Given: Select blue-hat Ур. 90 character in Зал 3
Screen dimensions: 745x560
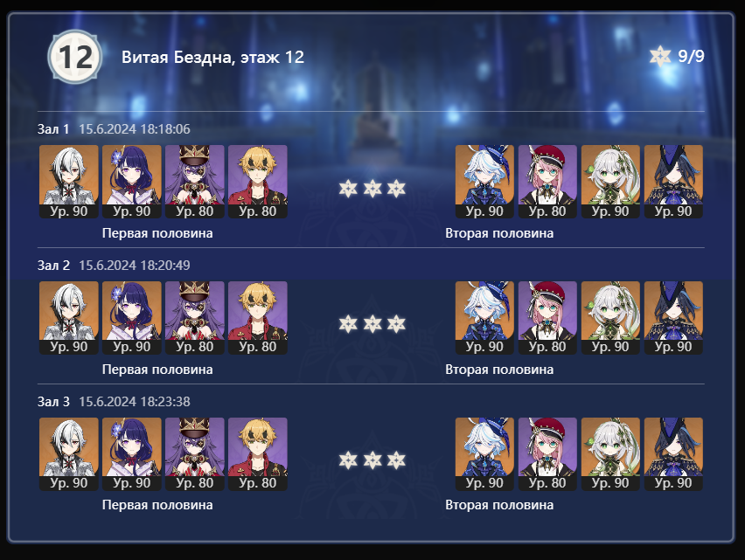Looking at the screenshot, I should [x=484, y=454].
